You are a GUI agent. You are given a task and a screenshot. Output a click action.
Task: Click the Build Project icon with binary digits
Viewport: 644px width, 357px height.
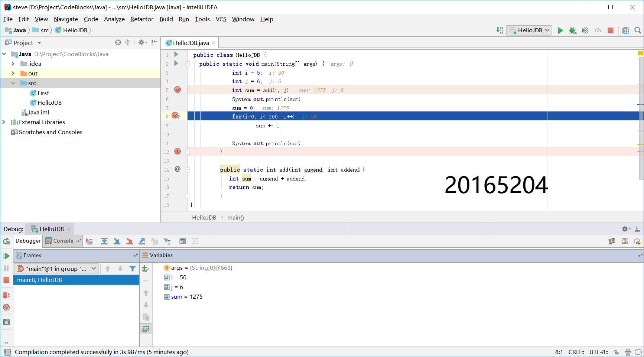[500, 30]
